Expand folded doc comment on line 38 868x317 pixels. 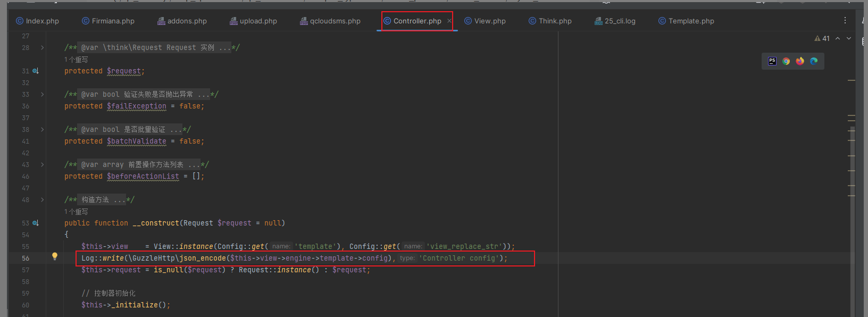point(43,130)
